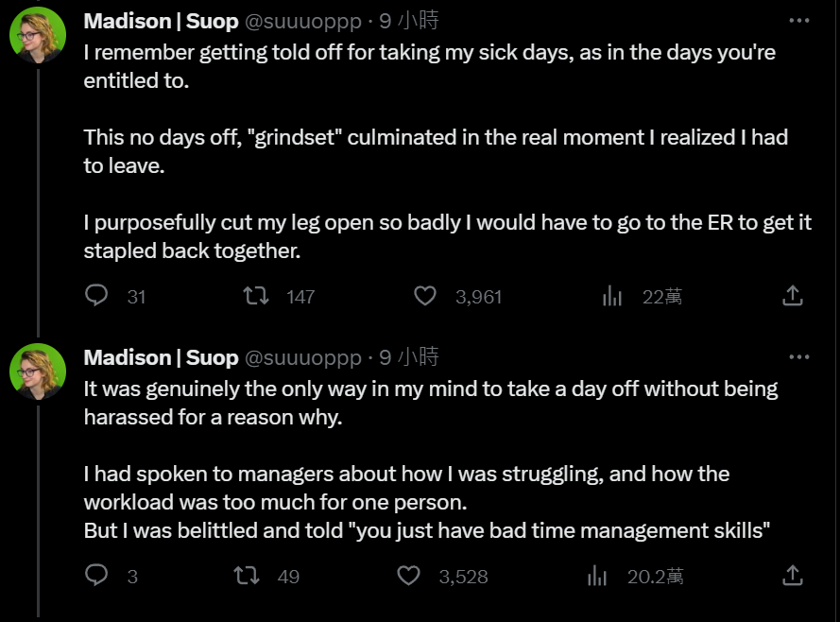The width and height of the screenshot is (840, 622).
Task: Reply to the sick days tweet
Action: (x=97, y=296)
